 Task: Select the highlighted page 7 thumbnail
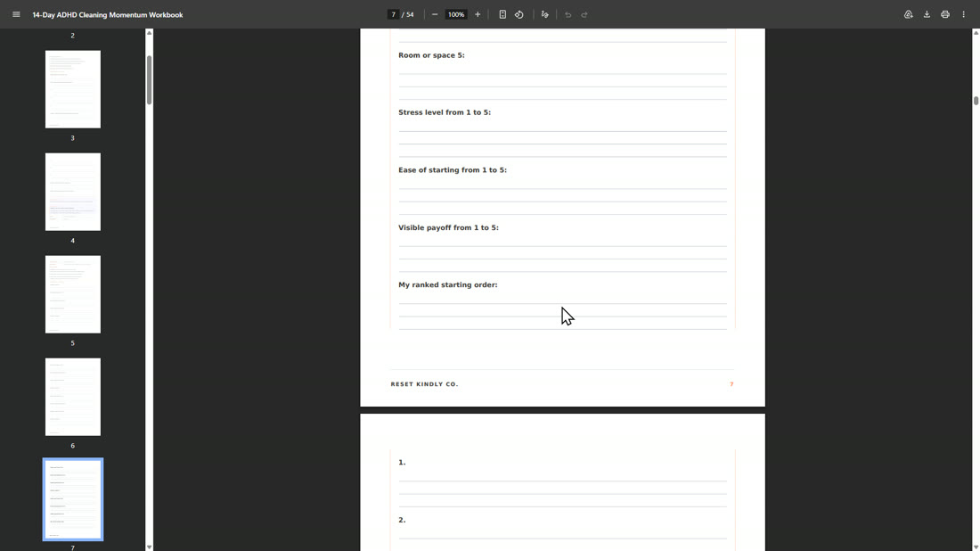pyautogui.click(x=72, y=499)
